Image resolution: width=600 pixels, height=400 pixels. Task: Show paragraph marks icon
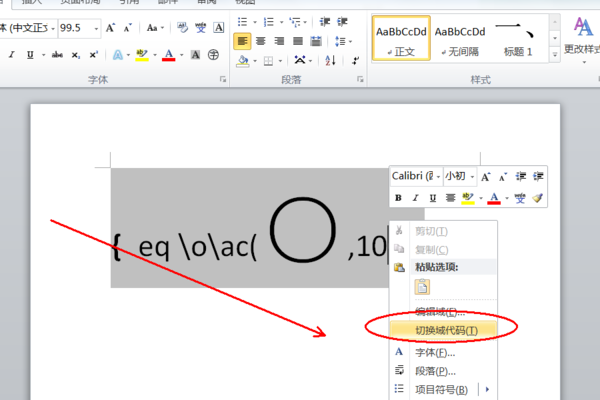355,60
